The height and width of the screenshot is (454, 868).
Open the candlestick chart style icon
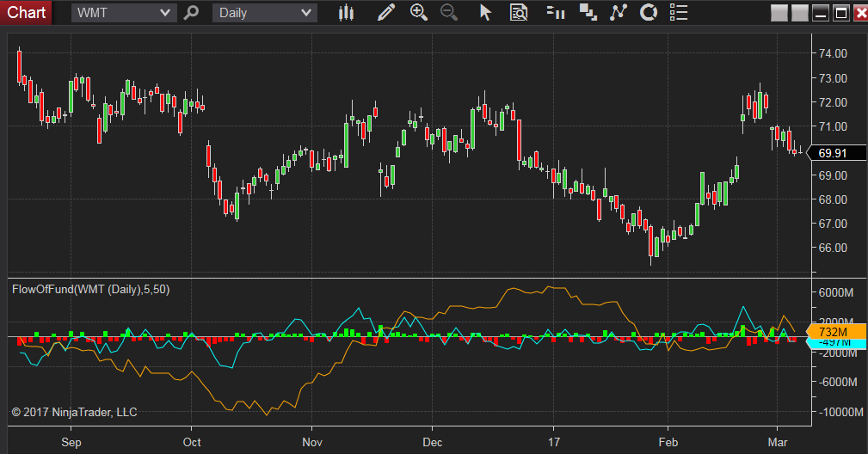click(346, 12)
